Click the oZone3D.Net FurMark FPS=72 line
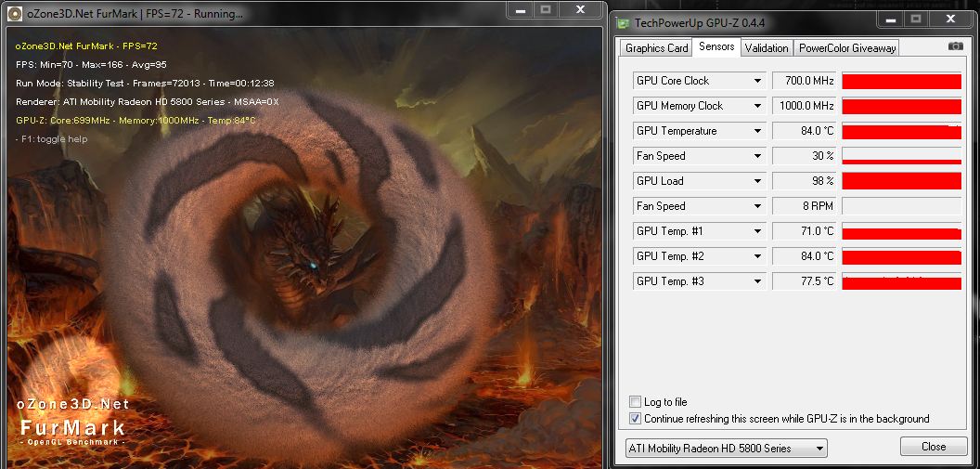 pos(86,46)
